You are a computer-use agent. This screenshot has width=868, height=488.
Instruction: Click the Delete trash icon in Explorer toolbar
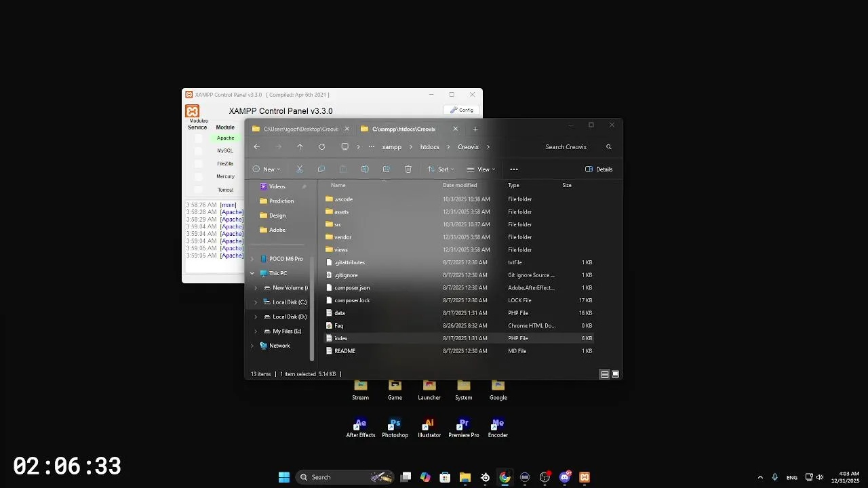(408, 169)
